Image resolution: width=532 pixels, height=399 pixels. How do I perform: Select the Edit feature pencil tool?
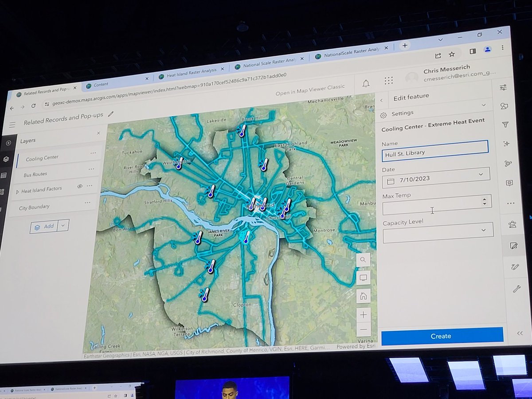coord(514,246)
